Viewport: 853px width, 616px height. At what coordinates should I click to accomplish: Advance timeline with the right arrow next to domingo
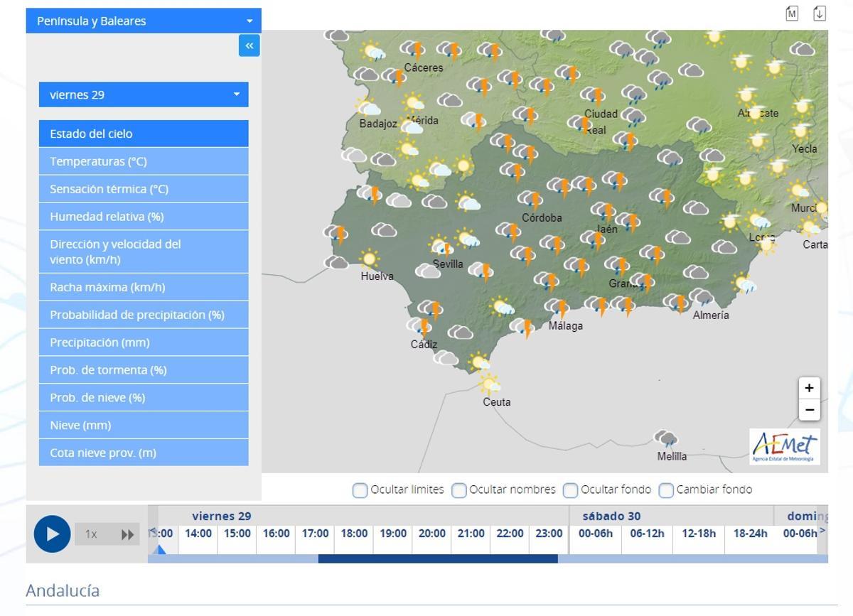822,529
